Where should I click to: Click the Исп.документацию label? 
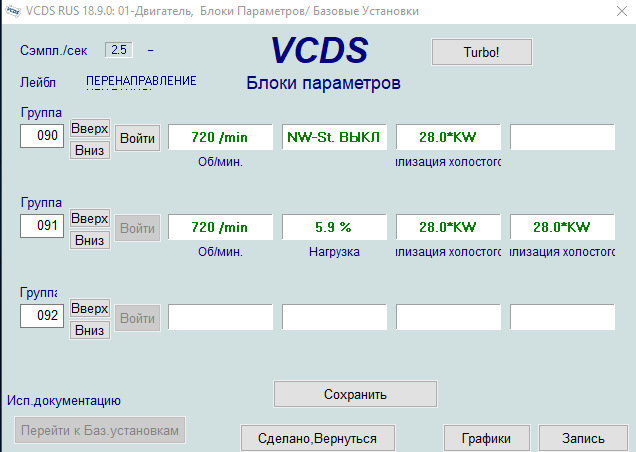pos(64,401)
